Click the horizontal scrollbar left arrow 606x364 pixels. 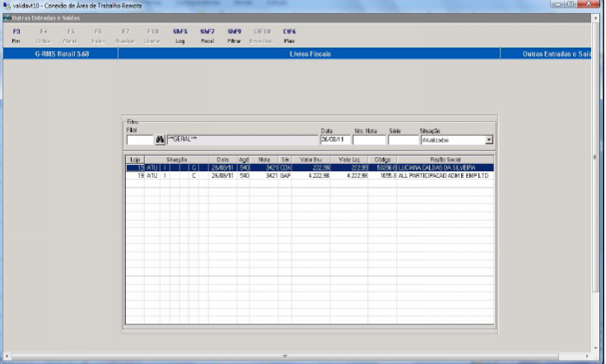pos(7,356)
